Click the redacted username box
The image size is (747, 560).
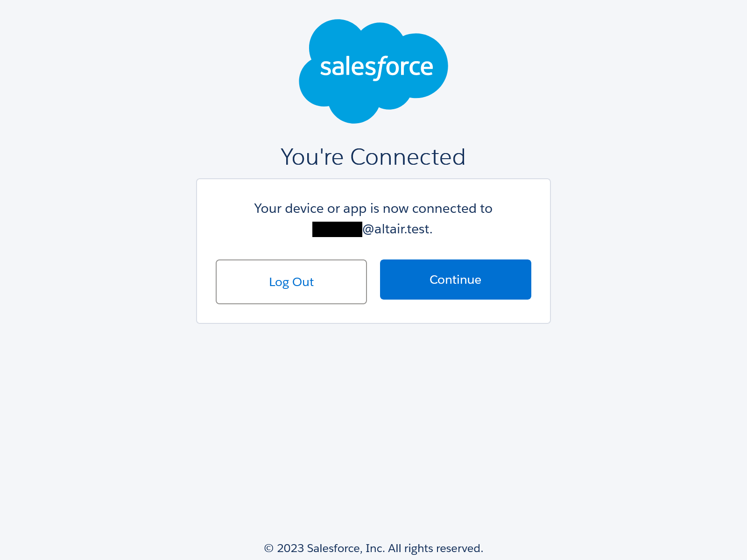[337, 229]
